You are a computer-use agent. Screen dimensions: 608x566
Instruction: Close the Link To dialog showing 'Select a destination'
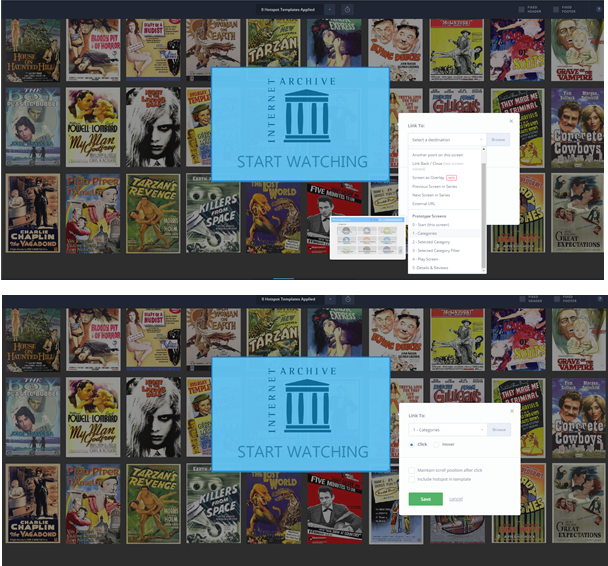(x=511, y=121)
